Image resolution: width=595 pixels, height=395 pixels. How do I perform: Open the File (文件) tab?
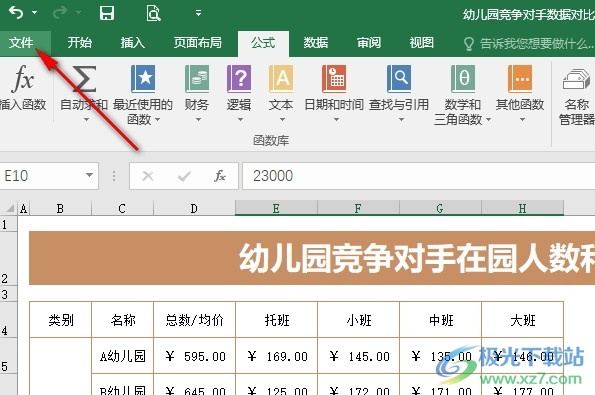tap(21, 42)
